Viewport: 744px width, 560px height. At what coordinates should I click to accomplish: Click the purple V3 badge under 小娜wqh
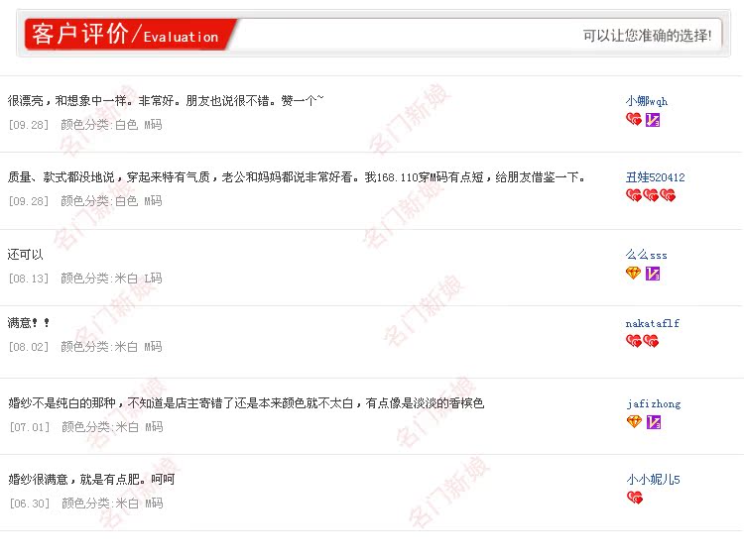point(653,120)
